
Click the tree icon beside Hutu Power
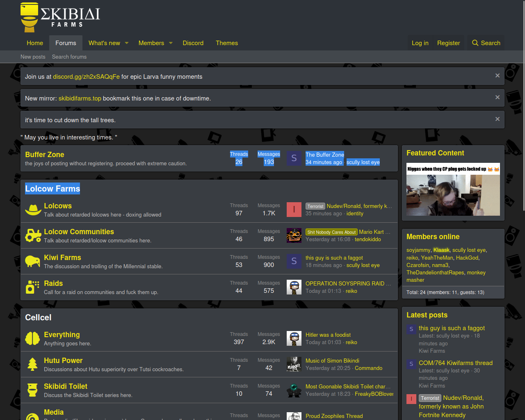pos(32,364)
